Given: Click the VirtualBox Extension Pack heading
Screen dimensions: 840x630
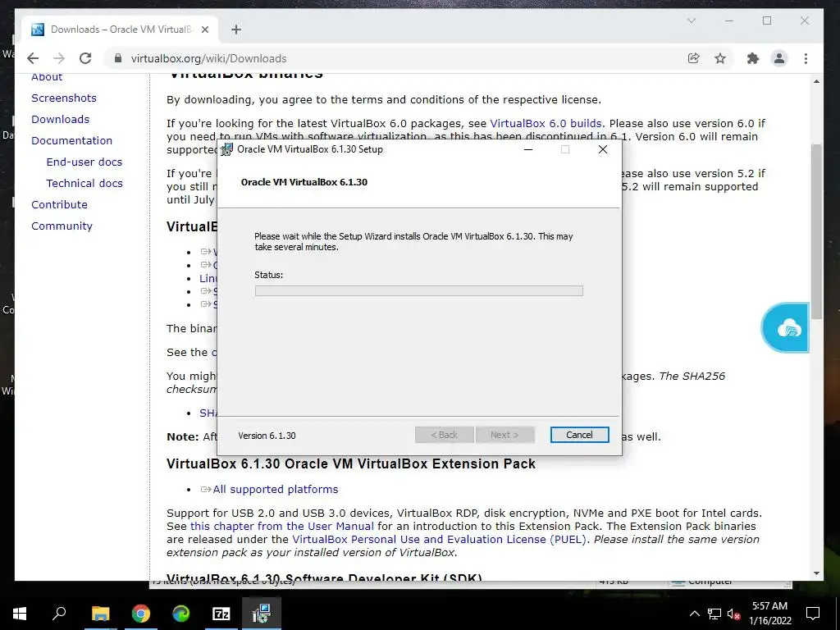Looking at the screenshot, I should (351, 464).
